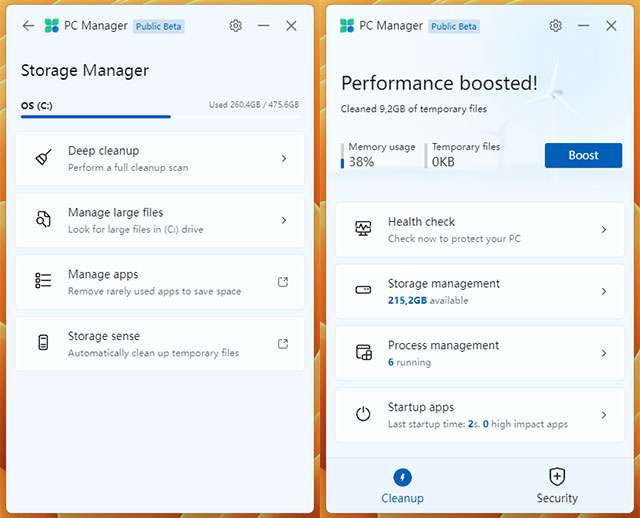The width and height of the screenshot is (640, 518).
Task: Click the Manage large files icon
Action: click(43, 220)
